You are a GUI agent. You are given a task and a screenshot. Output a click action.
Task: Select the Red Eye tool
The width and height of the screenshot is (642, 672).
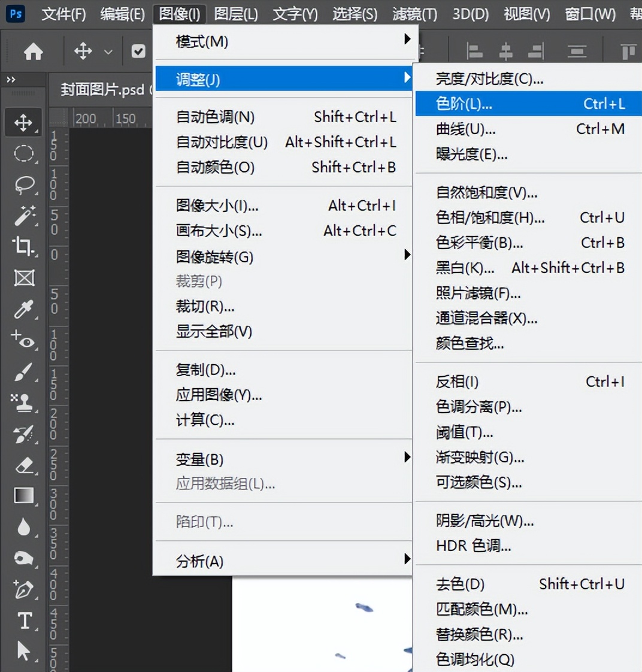(23, 340)
